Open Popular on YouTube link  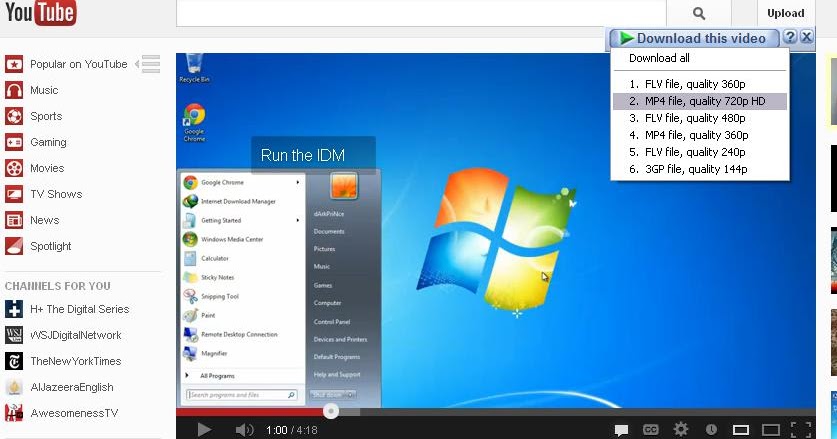[x=78, y=64]
